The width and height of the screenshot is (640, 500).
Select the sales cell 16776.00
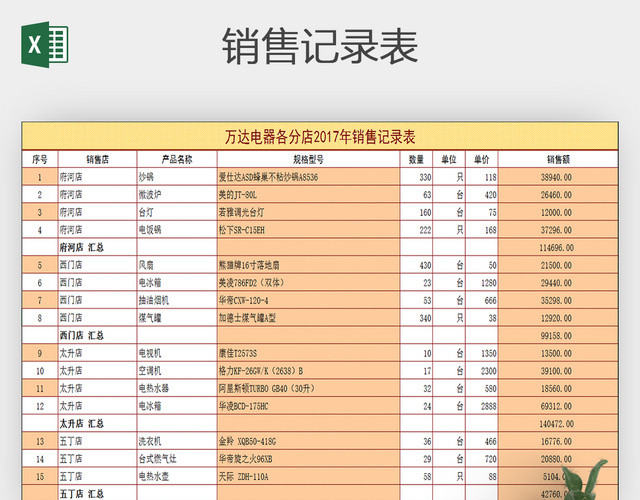tap(558, 441)
